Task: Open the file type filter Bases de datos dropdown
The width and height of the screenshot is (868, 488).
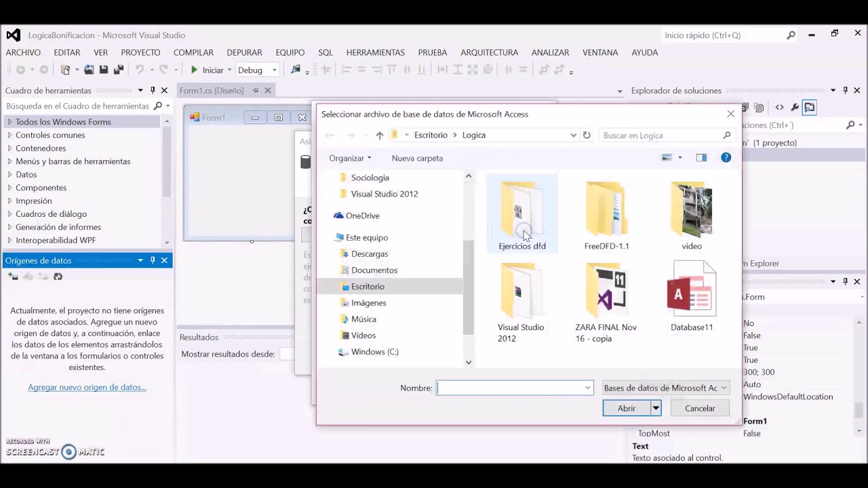Action: click(x=665, y=388)
